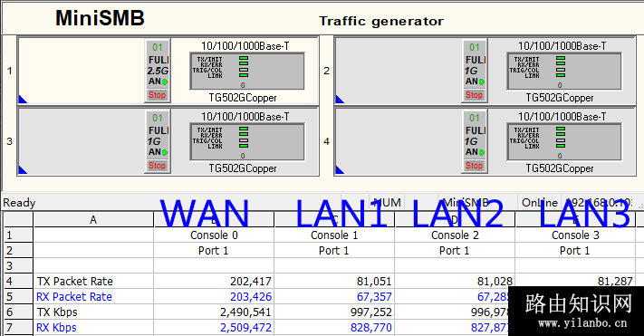Click the Console 2 cell

tap(455, 235)
